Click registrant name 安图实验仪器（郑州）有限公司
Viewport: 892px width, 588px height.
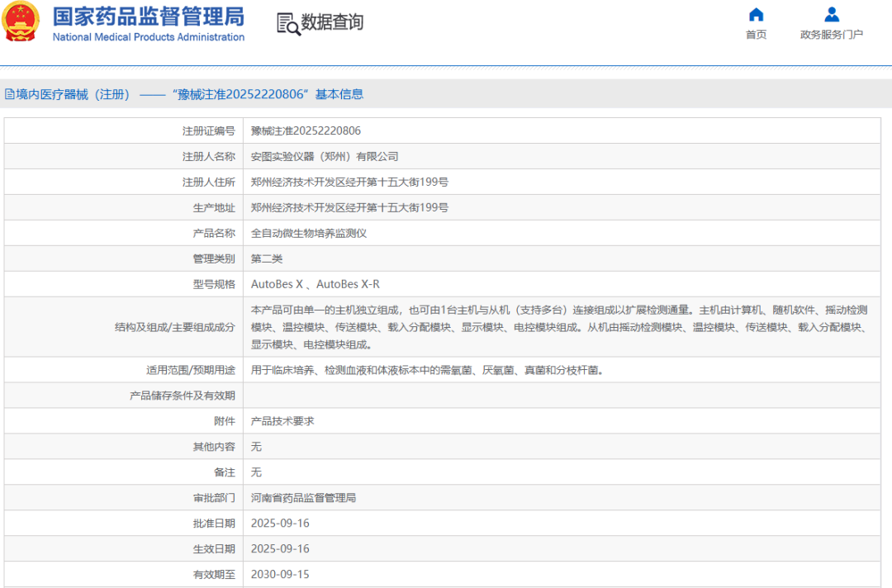pyautogui.click(x=325, y=156)
